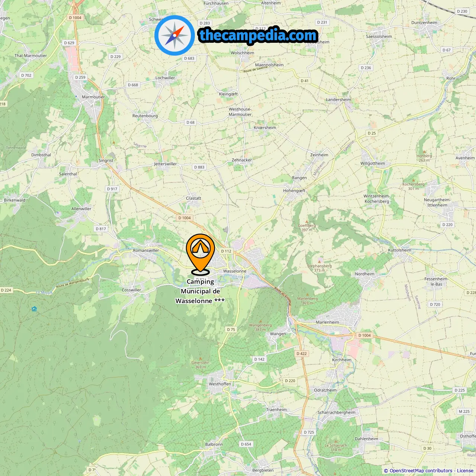Screen dimensions: 476x476
Task: Select the Marmoutier town label
Action: [93, 97]
